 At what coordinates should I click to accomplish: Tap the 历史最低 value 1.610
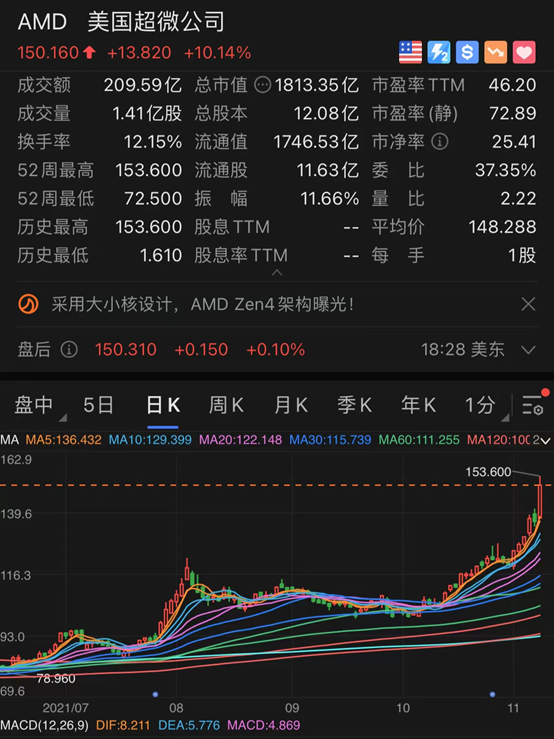pos(161,255)
